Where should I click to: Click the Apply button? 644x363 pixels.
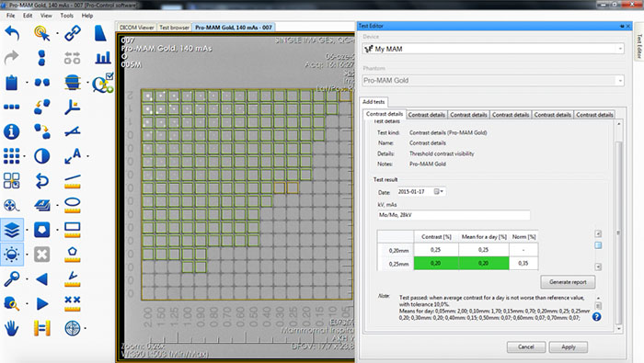click(568, 347)
